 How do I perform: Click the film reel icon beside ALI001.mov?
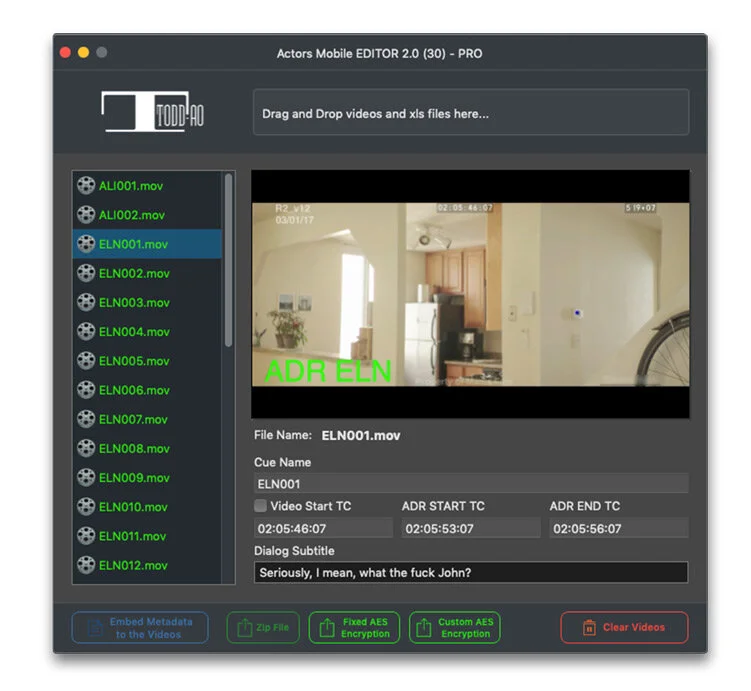click(86, 186)
